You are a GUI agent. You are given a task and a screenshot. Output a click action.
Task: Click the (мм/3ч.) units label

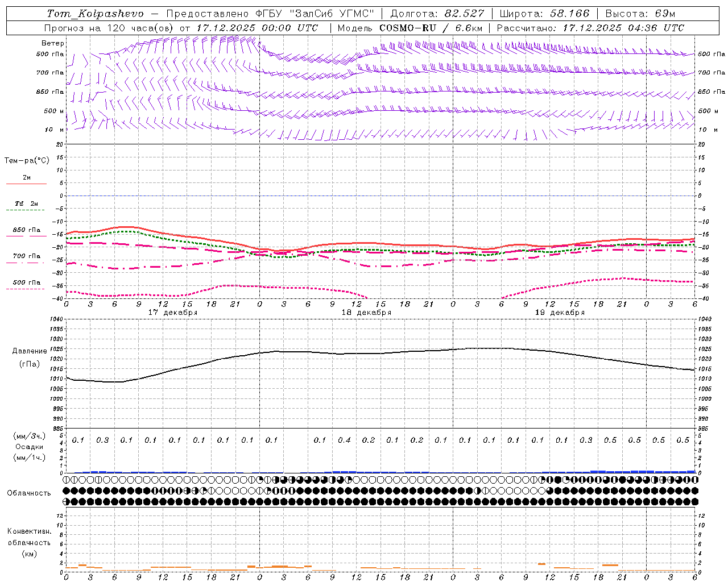pos(30,436)
